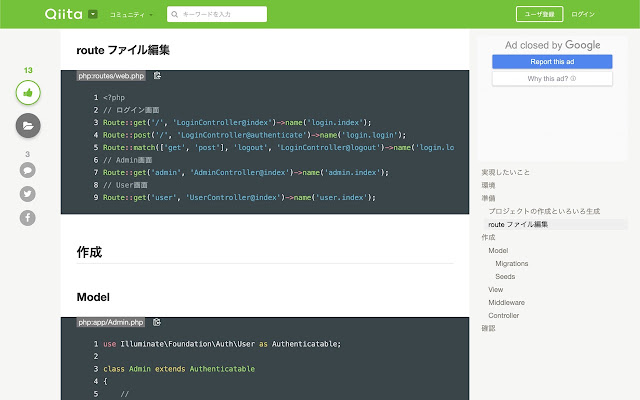Go to 準備 in the table of contents
The width and height of the screenshot is (640, 400).
pos(488,198)
